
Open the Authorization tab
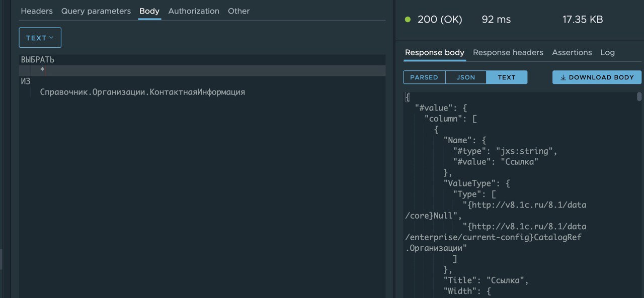pyautogui.click(x=194, y=11)
